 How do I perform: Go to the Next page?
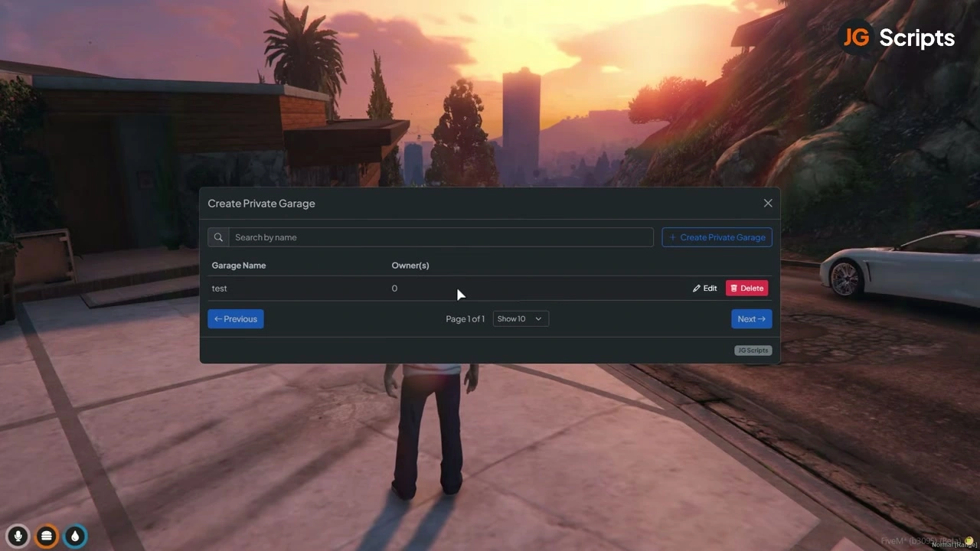pos(751,319)
